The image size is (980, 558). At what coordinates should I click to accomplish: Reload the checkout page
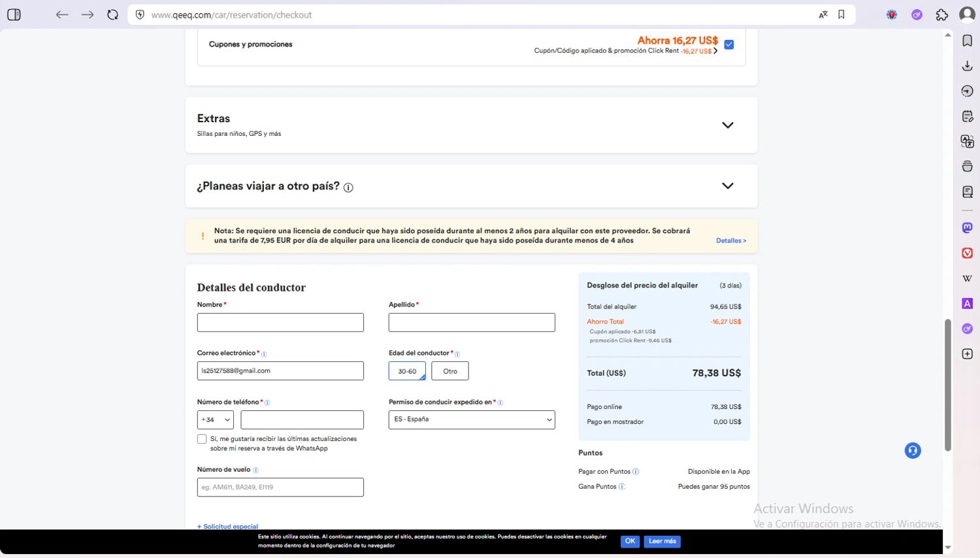pyautogui.click(x=112, y=14)
